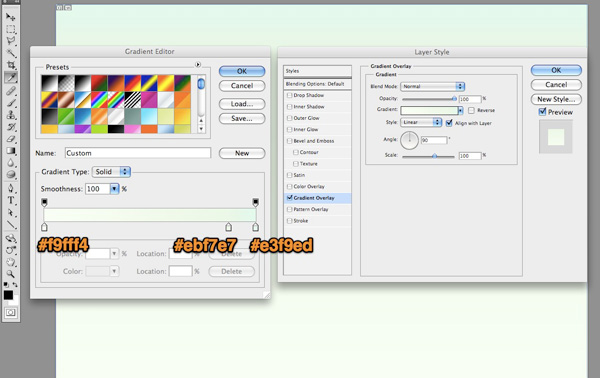Select the Eyedropper tool

(x=11, y=78)
